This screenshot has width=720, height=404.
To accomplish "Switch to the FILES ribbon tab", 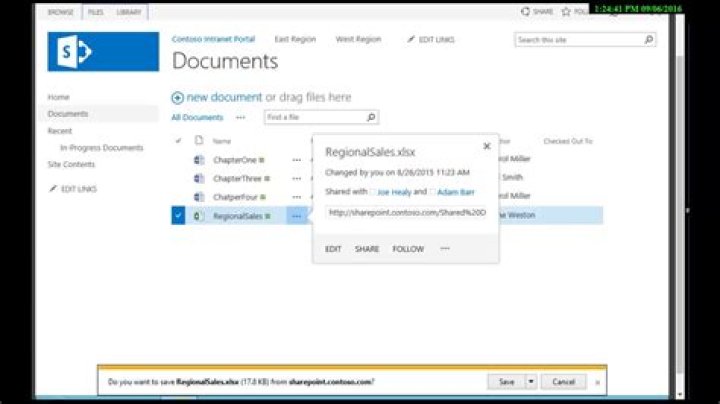I will point(95,12).
